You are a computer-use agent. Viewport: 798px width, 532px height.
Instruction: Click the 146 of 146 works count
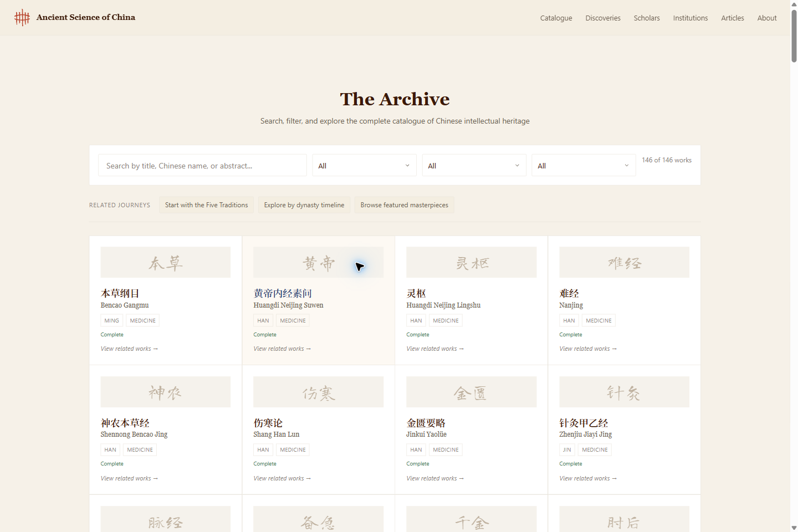[x=667, y=160]
